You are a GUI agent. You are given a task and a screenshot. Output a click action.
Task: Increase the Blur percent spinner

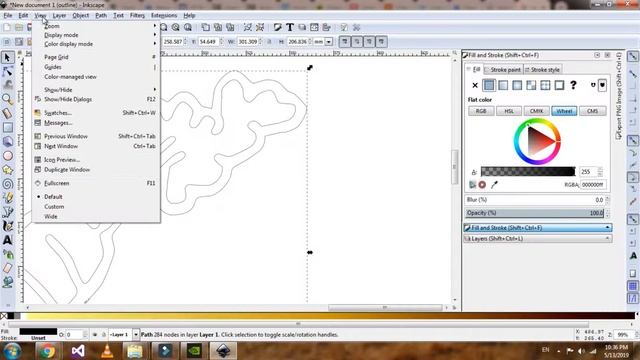(x=607, y=198)
